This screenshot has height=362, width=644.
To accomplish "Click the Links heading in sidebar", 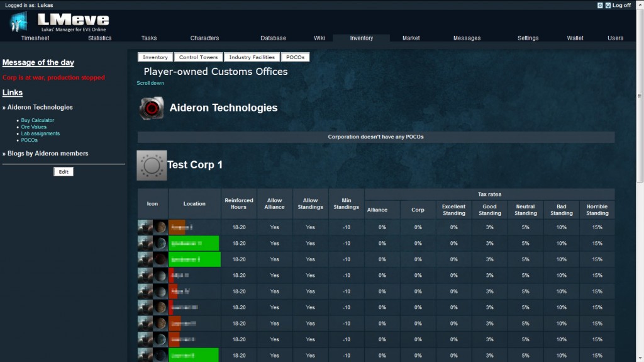I will pyautogui.click(x=13, y=93).
